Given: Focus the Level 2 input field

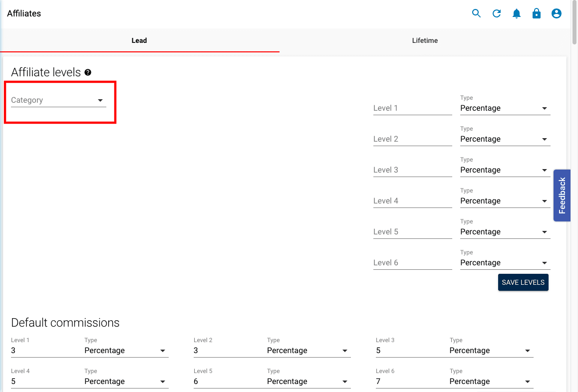Looking at the screenshot, I should 412,139.
